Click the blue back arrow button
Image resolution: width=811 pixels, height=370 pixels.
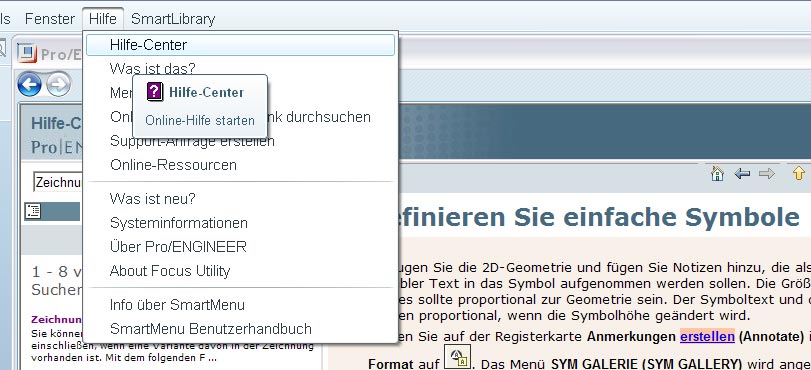coord(29,85)
